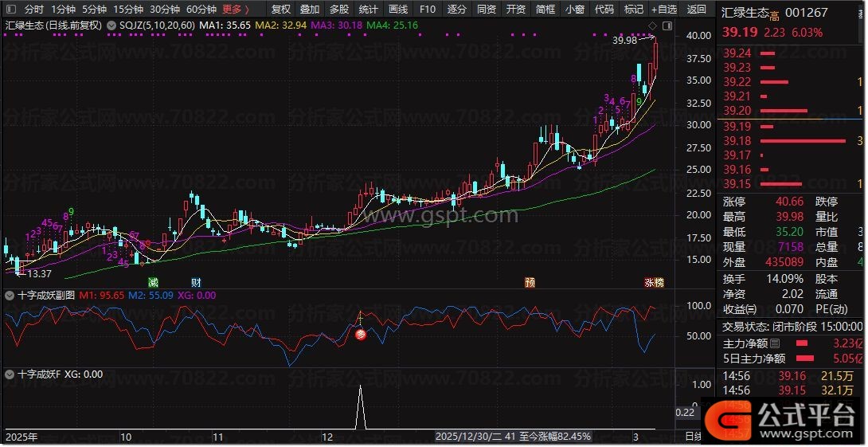Click the 主力净额 list icon
The width and height of the screenshot is (868, 447).
point(774,343)
